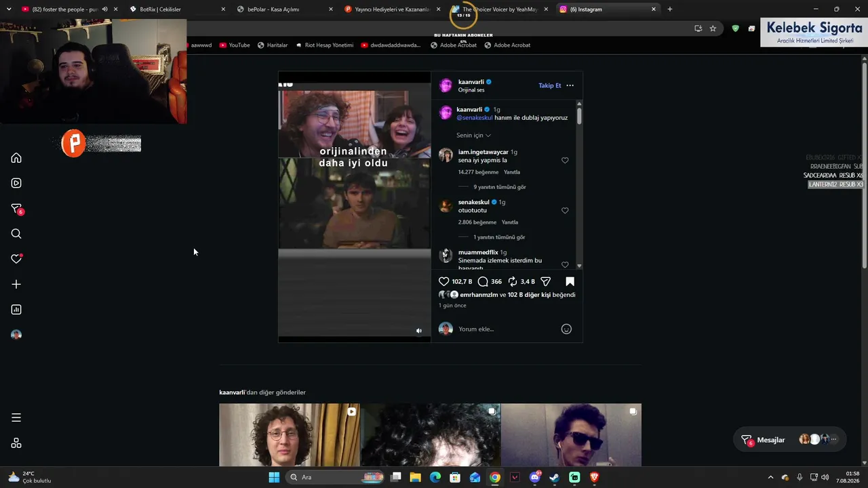Like the senakeskul comment
This screenshot has height=488, width=868.
click(565, 211)
